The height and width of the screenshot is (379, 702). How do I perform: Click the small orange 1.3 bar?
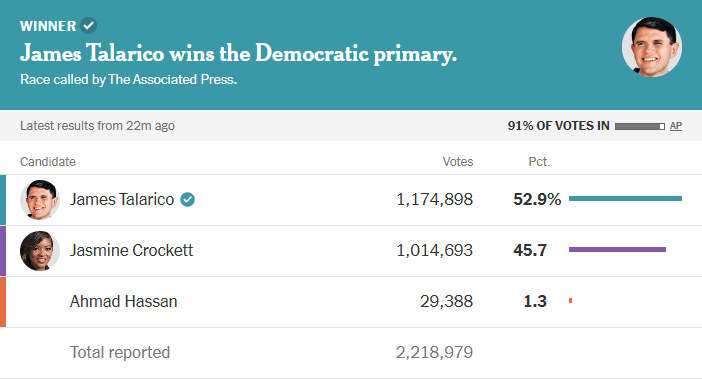(x=570, y=301)
